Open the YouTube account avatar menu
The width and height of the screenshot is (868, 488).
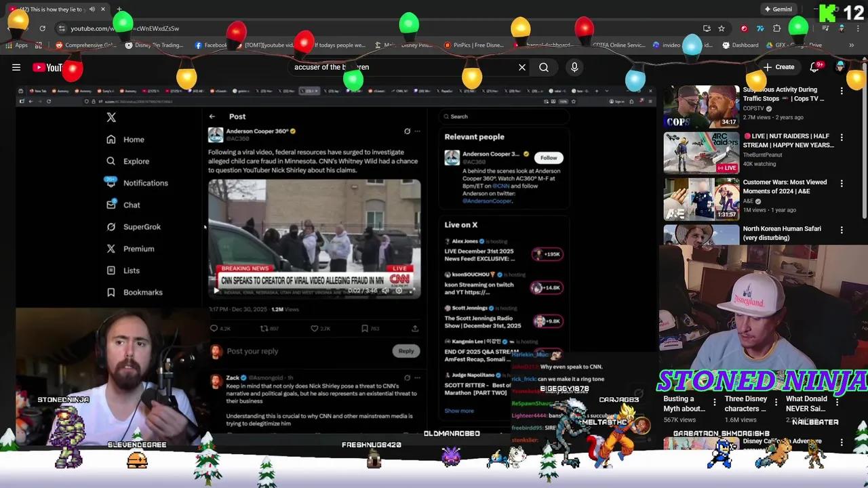tap(840, 66)
